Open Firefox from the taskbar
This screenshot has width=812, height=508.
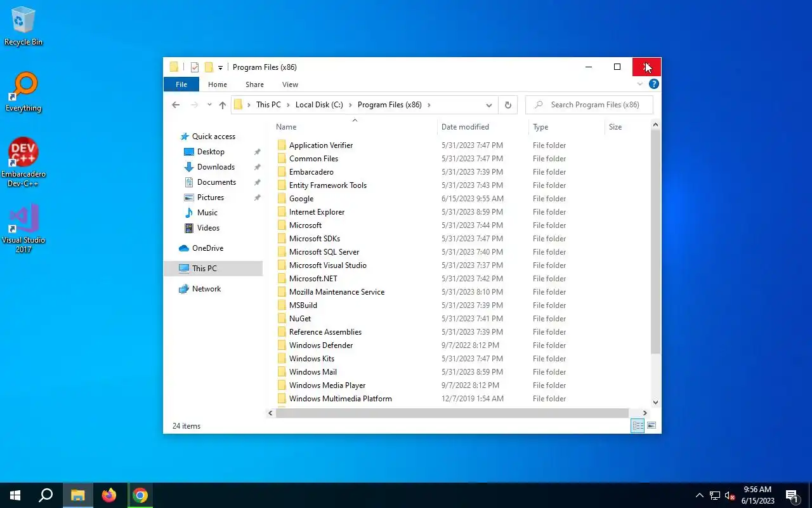click(x=109, y=495)
